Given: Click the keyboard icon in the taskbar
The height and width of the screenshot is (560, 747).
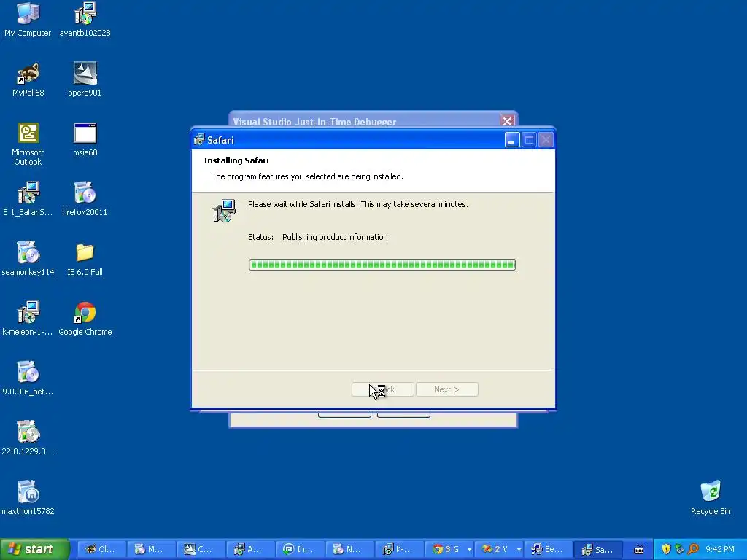Looking at the screenshot, I should click(x=639, y=550).
